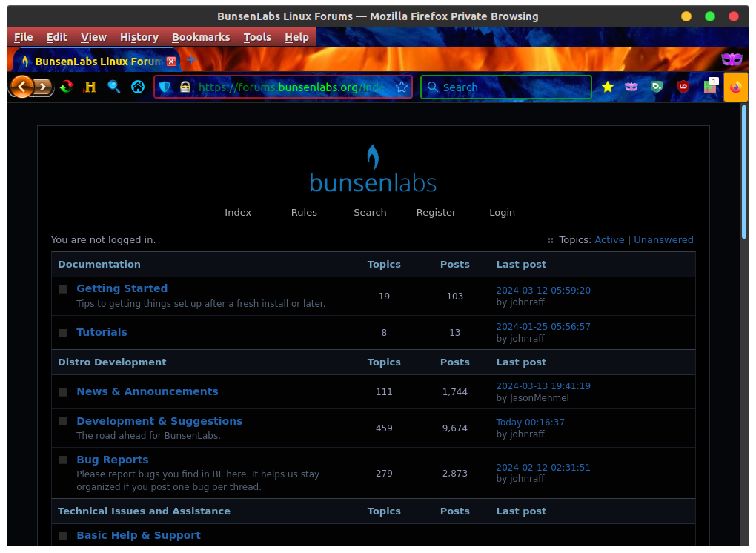Open a new tab with plus button
Image resolution: width=756 pixels, height=553 pixels.
[x=191, y=60]
